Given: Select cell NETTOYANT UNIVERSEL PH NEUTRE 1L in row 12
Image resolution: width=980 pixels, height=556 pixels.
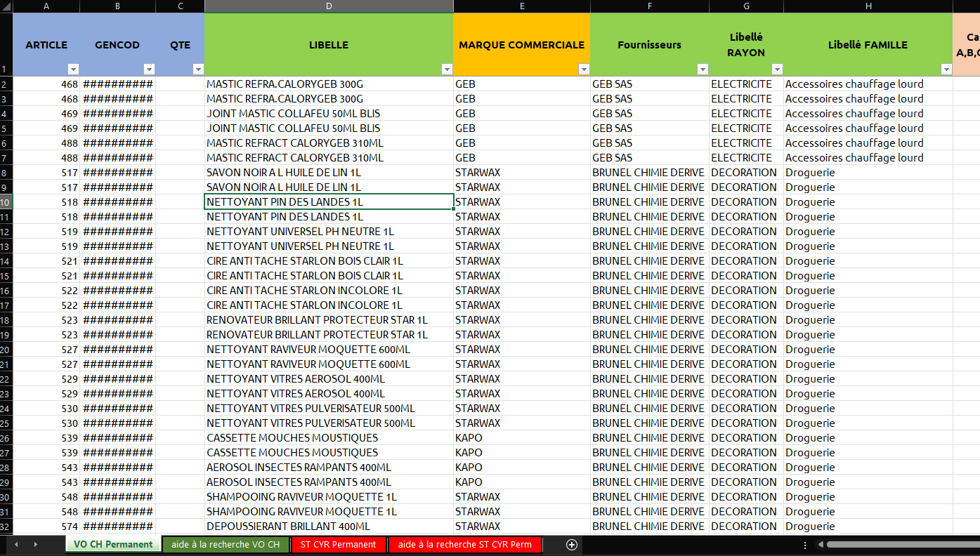Looking at the screenshot, I should [329, 232].
